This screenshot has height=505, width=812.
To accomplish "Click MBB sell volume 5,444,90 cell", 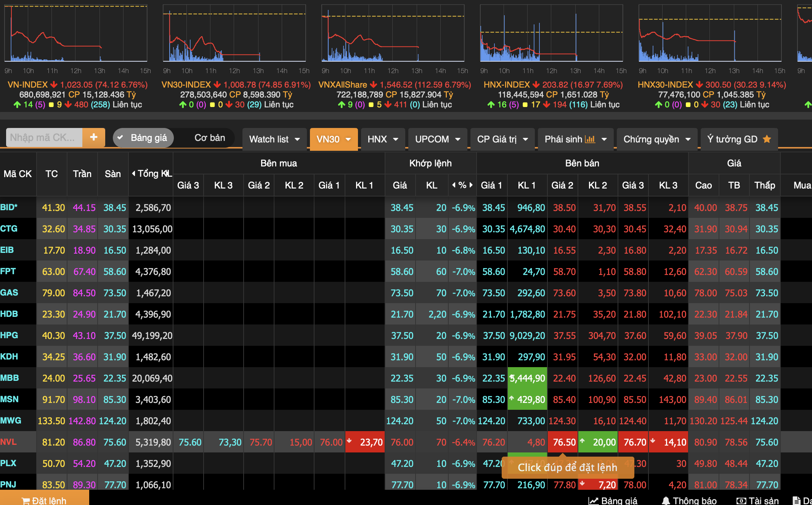I will 527,378.
